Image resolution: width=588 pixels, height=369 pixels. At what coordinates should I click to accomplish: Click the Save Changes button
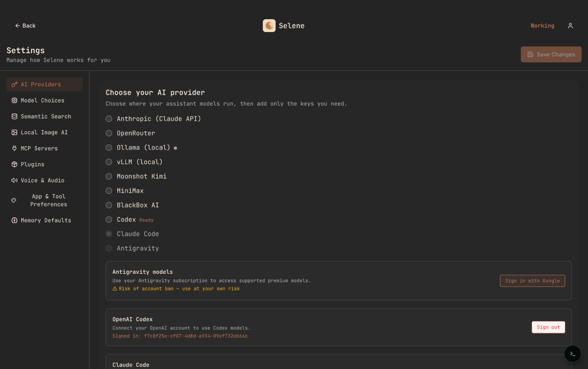tap(551, 54)
